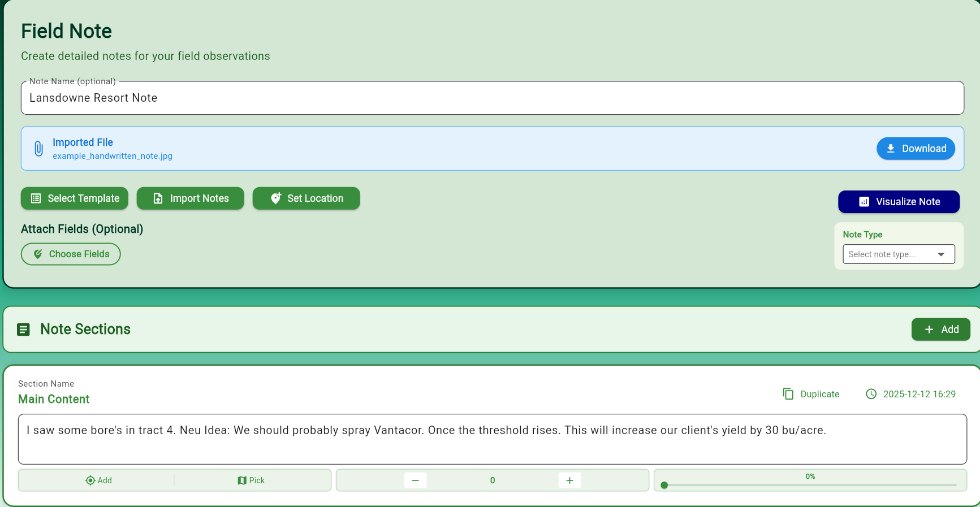The width and height of the screenshot is (980, 507).
Task: Click the Field Note page title
Action: pyautogui.click(x=66, y=31)
